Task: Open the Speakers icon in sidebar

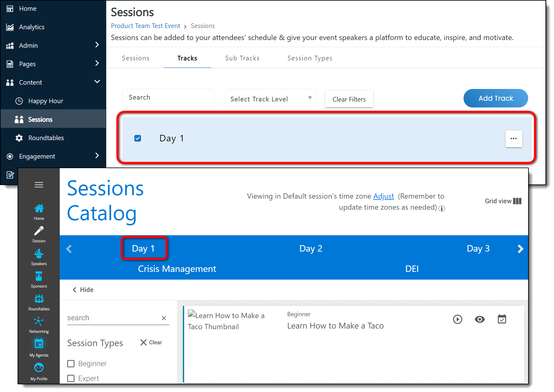Action: [39, 254]
